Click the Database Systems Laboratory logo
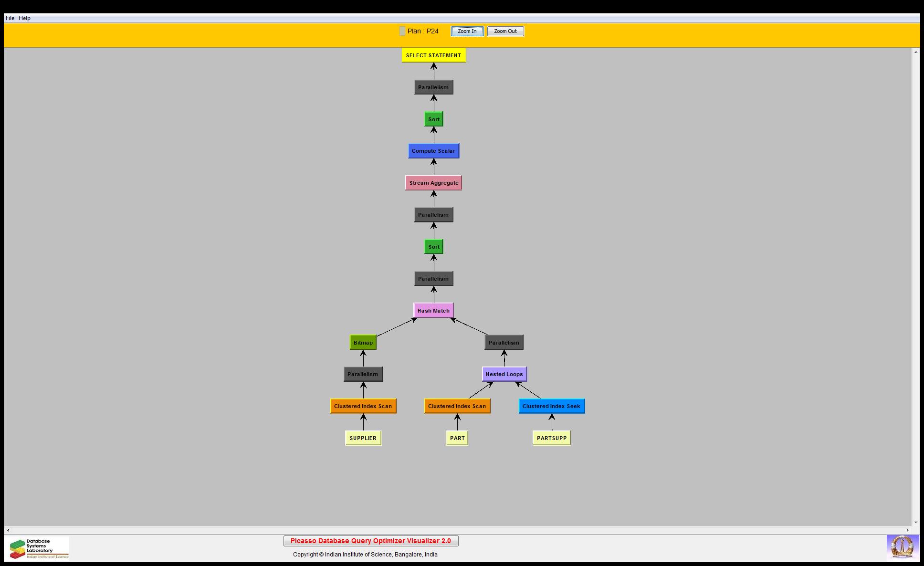The image size is (924, 566). pos(39,548)
